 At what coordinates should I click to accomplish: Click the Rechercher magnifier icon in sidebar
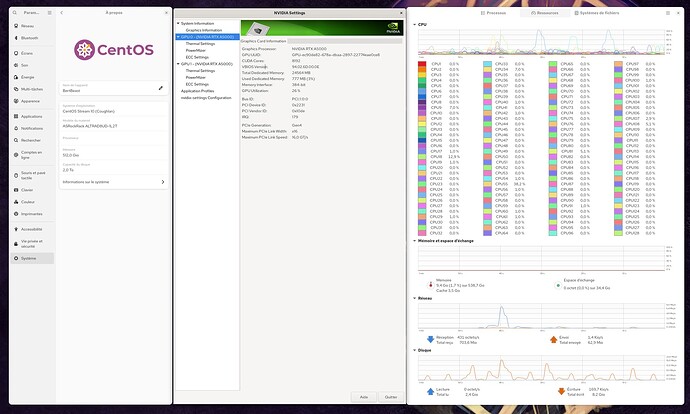[x=16, y=140]
